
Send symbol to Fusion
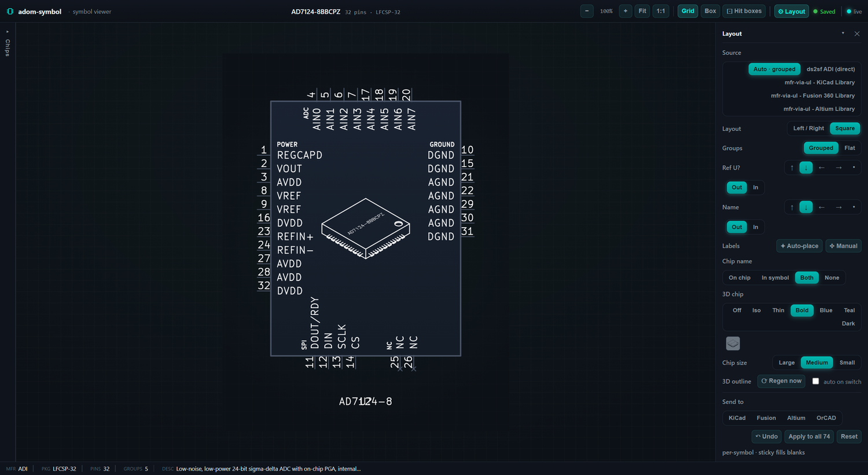[x=766, y=418]
